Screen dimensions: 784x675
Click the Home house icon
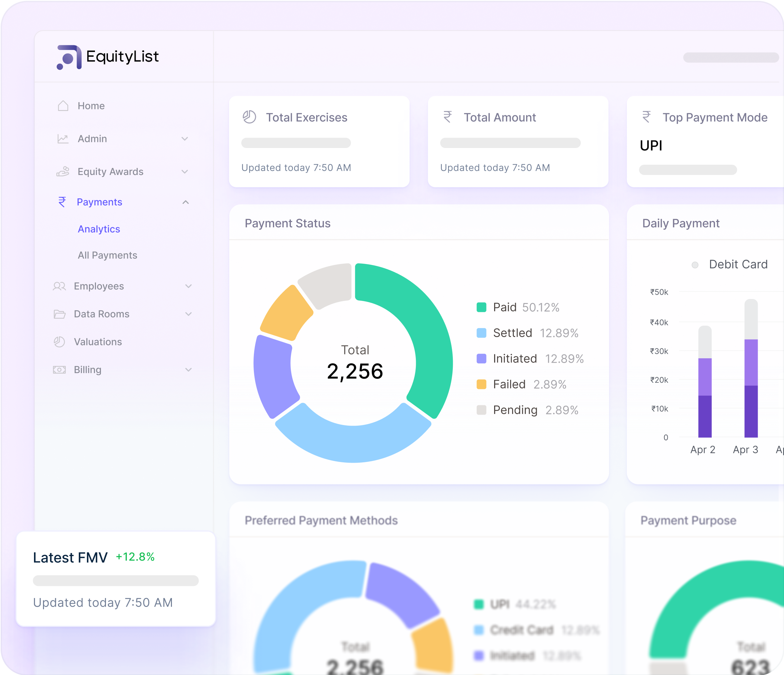point(63,106)
